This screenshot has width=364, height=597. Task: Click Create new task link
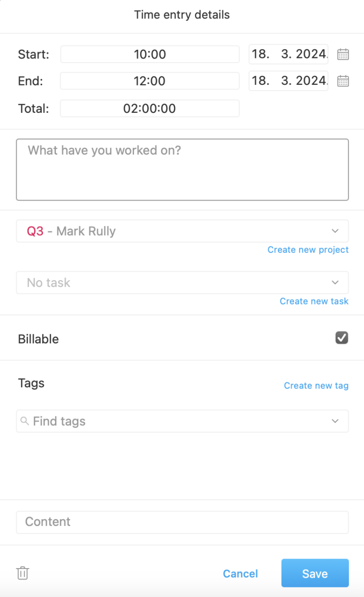tap(314, 301)
